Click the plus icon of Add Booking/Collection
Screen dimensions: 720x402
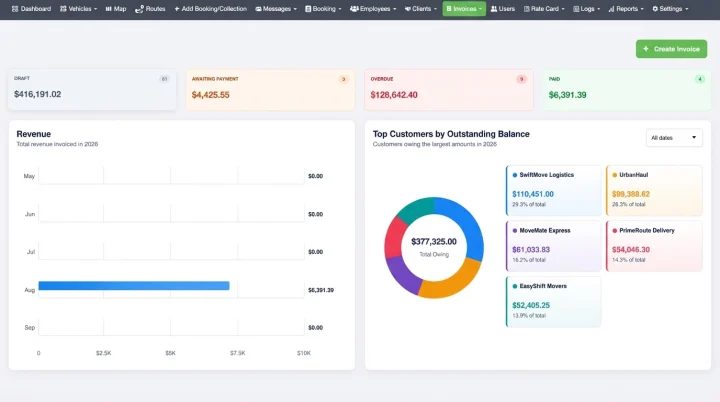177,9
